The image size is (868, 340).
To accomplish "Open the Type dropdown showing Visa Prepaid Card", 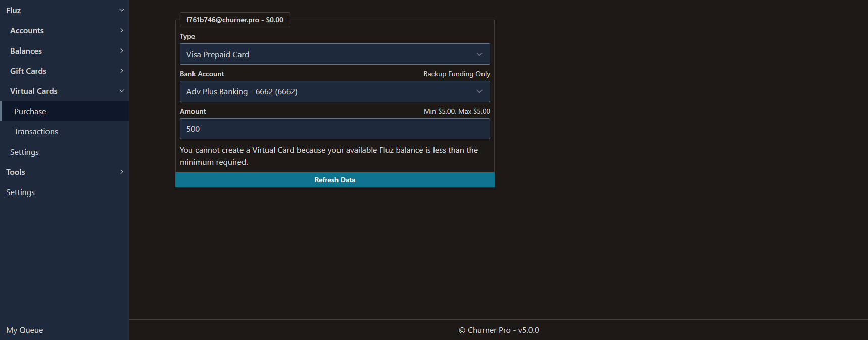I will [x=334, y=54].
